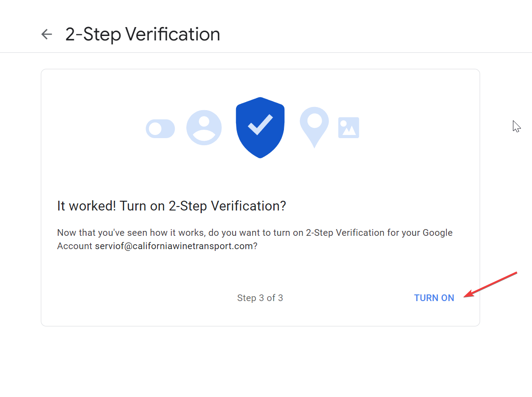Go back using the left arrow
The width and height of the screenshot is (532, 397).
point(47,34)
